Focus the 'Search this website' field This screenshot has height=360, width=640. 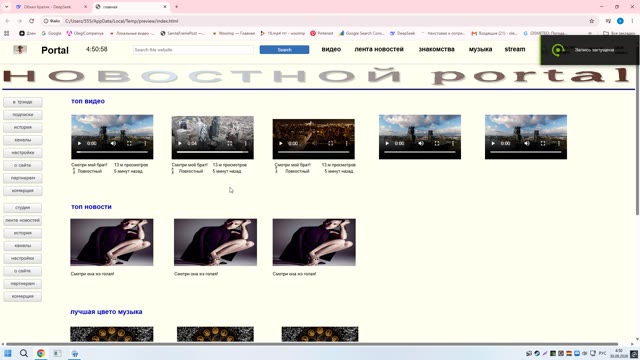point(193,50)
